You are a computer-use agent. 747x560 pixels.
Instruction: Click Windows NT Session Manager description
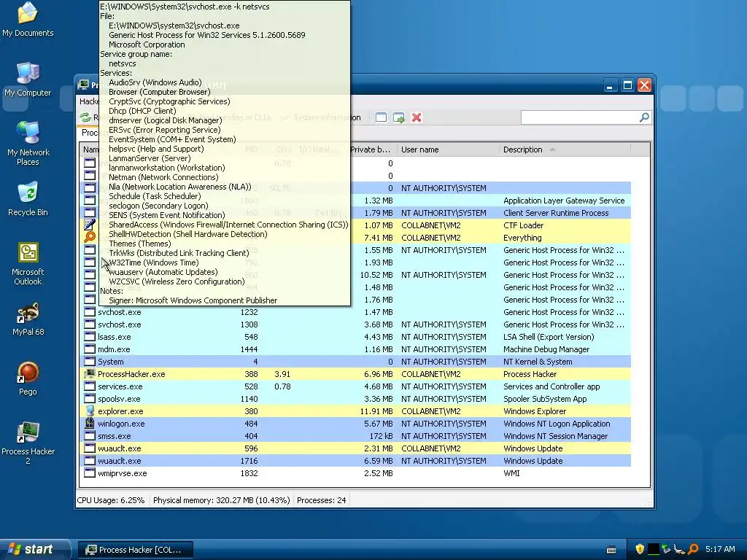click(x=555, y=436)
